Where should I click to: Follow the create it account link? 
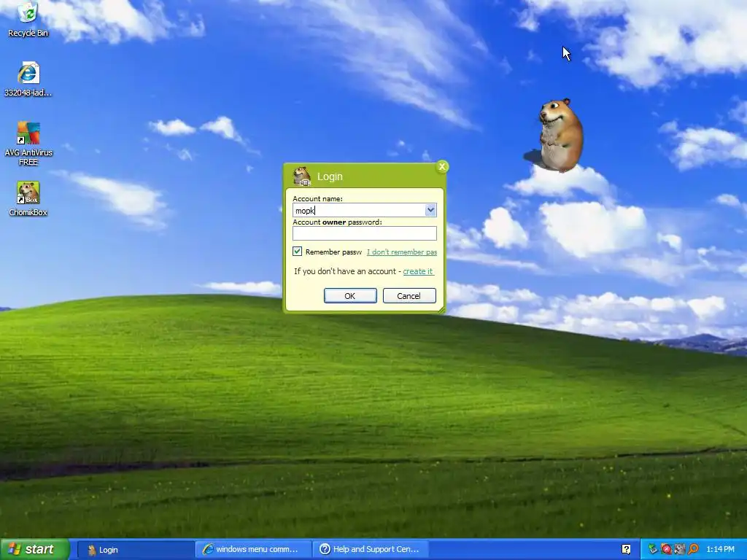click(x=418, y=271)
